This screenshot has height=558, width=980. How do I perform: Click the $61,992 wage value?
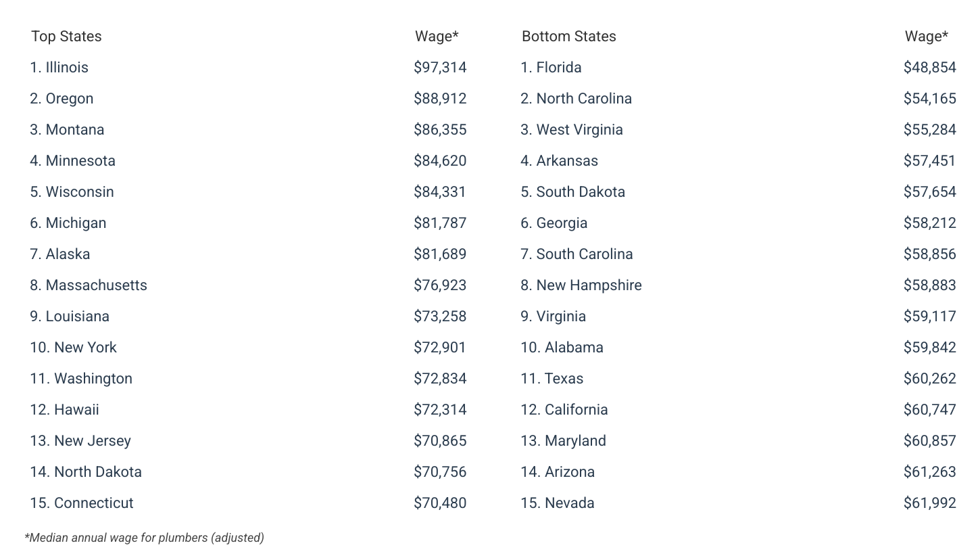[929, 503]
